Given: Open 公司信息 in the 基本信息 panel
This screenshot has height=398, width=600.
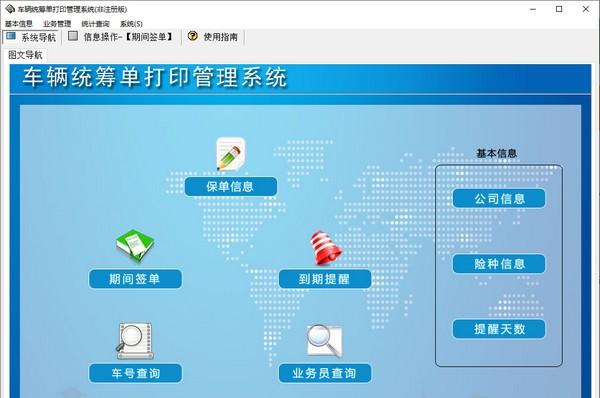Looking at the screenshot, I should click(x=499, y=199).
